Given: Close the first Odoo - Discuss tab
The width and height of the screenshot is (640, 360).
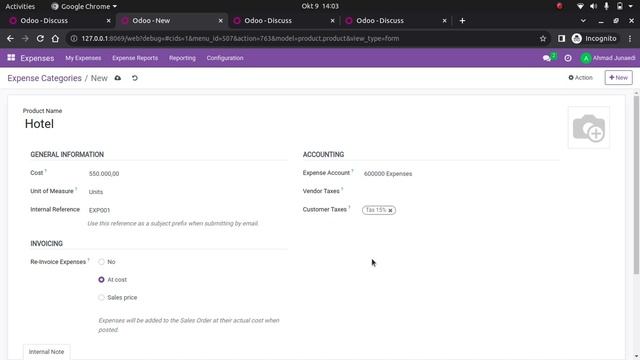Looking at the screenshot, I should [108, 20].
